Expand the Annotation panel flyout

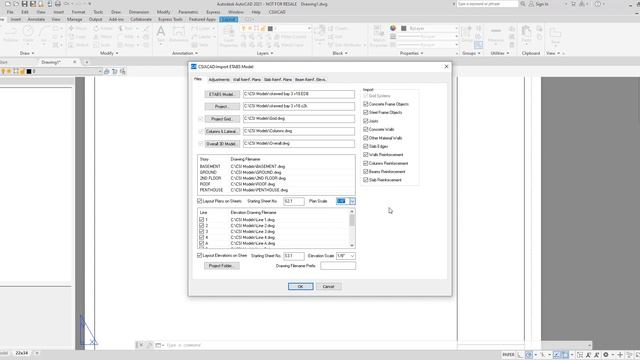click(185, 53)
